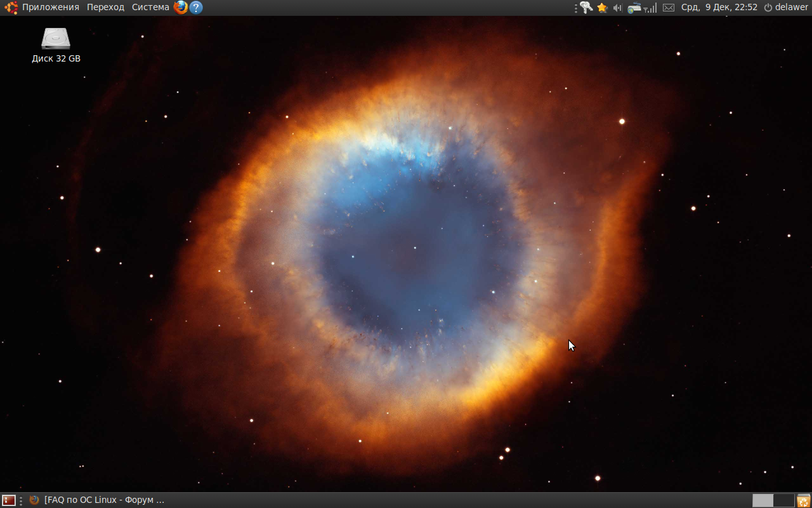This screenshot has width=812, height=508.
Task: Open the keys passwords tray icon
Action: pos(586,8)
